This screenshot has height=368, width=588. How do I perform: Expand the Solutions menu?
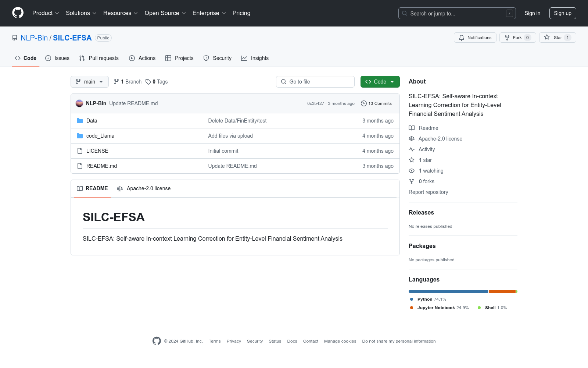click(81, 13)
